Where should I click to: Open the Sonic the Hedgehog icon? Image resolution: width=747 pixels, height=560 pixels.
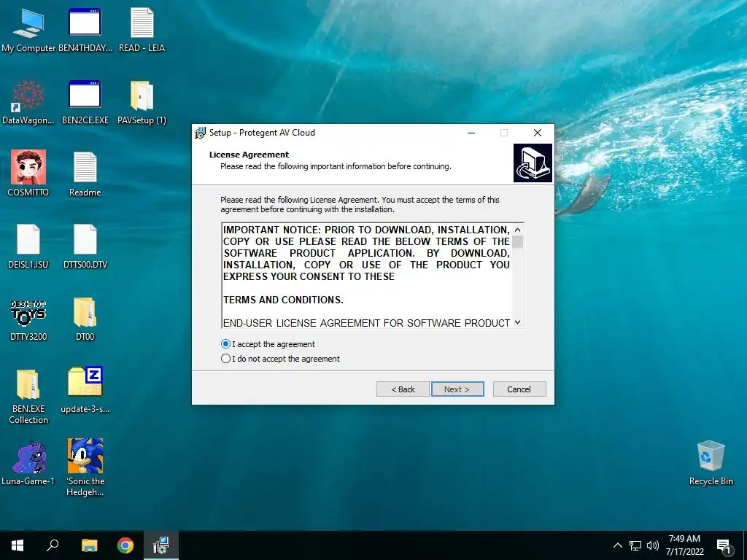[x=85, y=467]
